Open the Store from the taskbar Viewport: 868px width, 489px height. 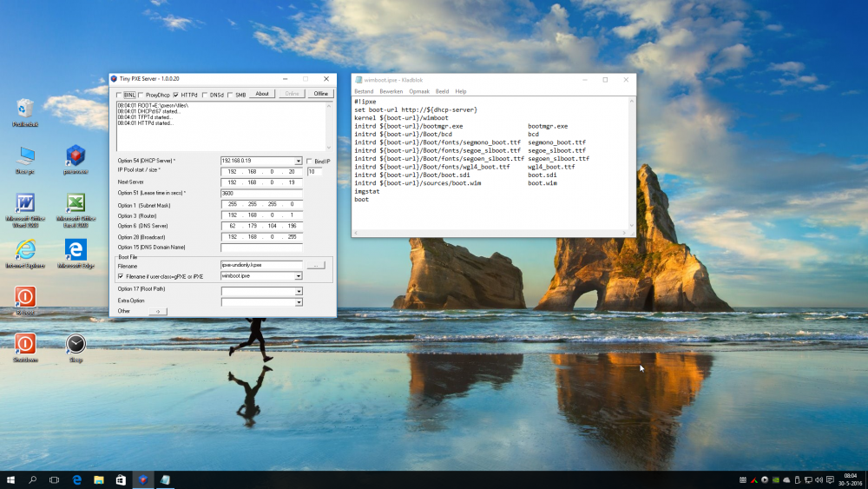click(121, 479)
